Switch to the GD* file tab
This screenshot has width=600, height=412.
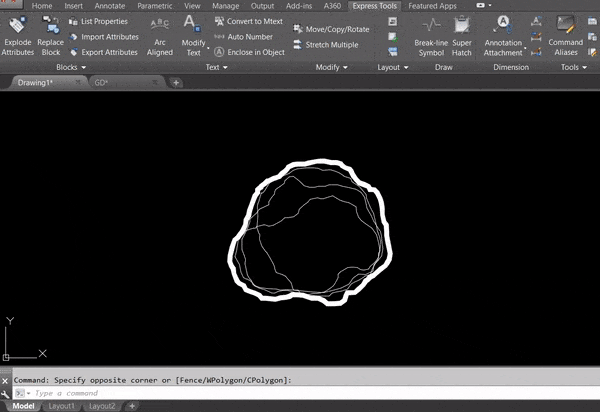coord(101,83)
